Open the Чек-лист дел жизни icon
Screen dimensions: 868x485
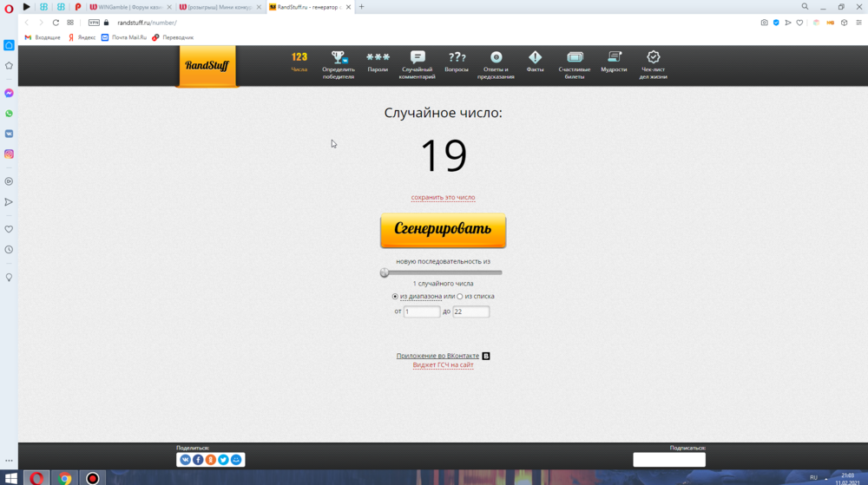pyautogui.click(x=654, y=59)
